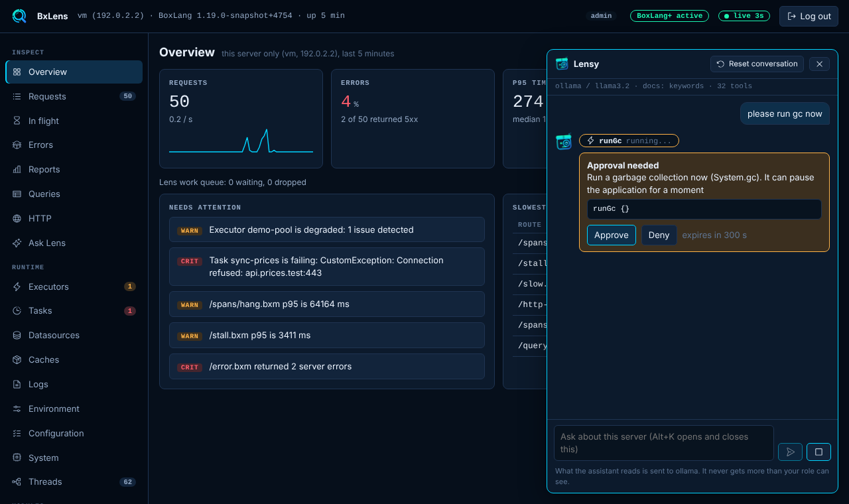Screen dimensions: 849x504
Task: Click the Reports bar chart icon
Action: pos(17,169)
